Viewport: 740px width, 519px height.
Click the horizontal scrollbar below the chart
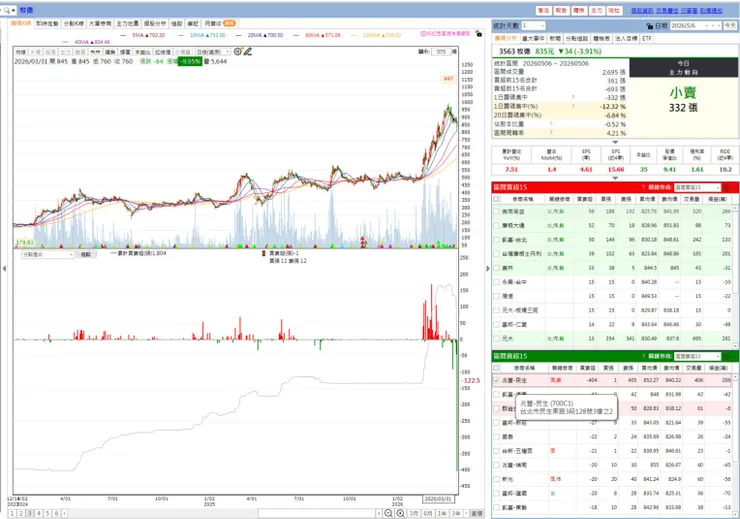point(317,513)
